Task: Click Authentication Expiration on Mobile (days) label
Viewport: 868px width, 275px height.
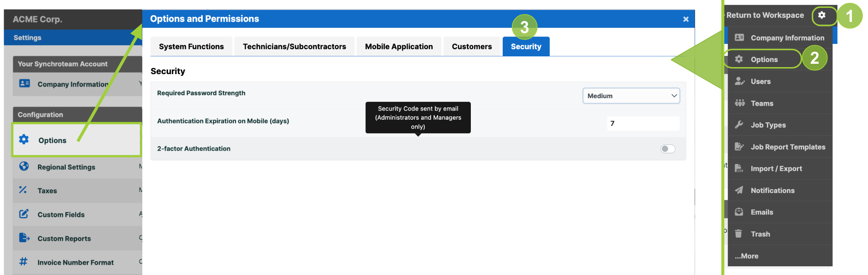Action: (223, 121)
